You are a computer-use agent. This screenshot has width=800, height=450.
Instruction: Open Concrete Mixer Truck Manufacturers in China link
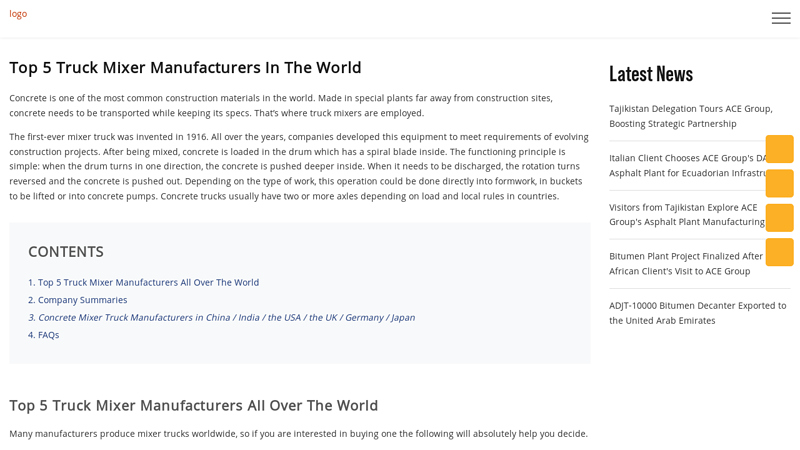click(x=221, y=317)
